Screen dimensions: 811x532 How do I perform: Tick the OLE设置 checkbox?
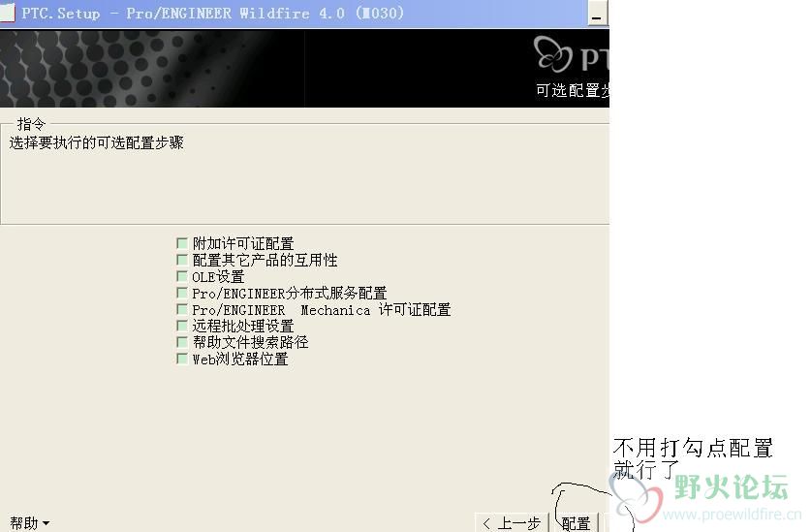182,276
